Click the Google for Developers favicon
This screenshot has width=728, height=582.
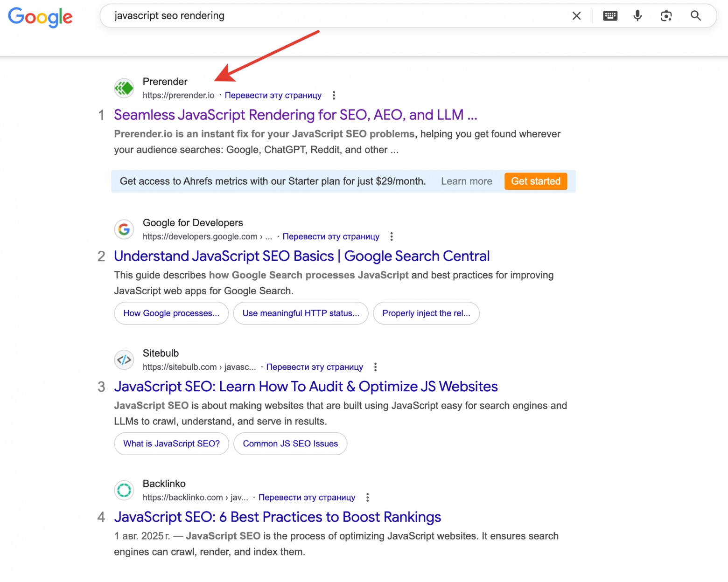124,229
